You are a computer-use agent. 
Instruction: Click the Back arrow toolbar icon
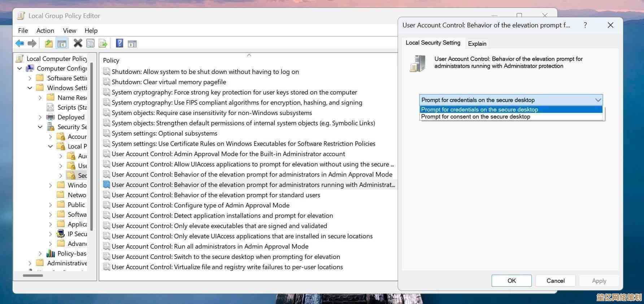(x=19, y=44)
